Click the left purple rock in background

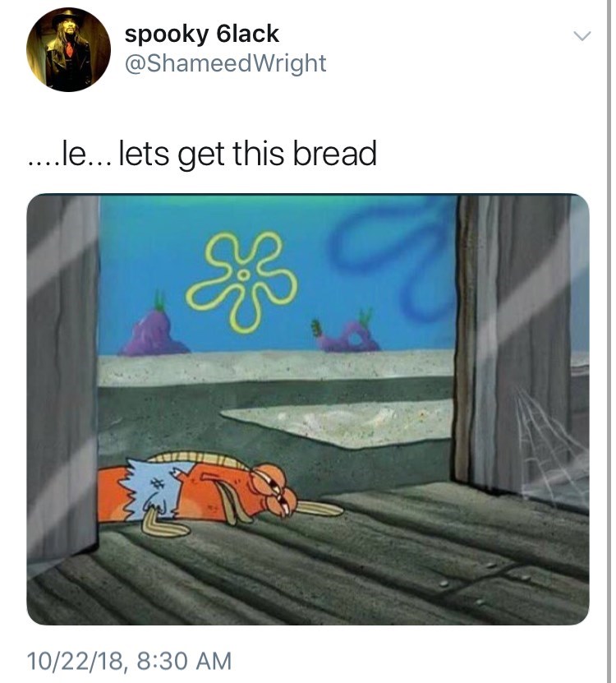tap(154, 331)
